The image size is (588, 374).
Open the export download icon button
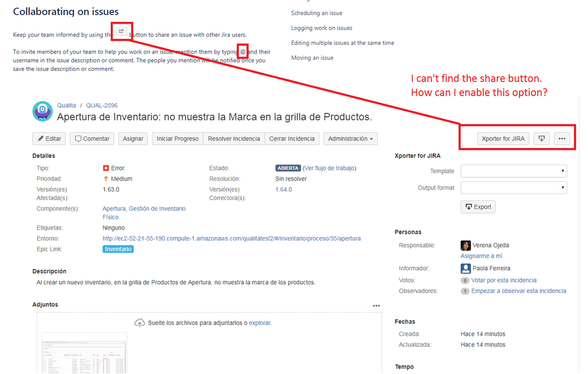[541, 139]
